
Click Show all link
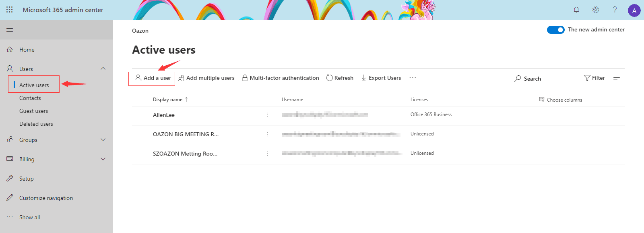click(x=30, y=217)
